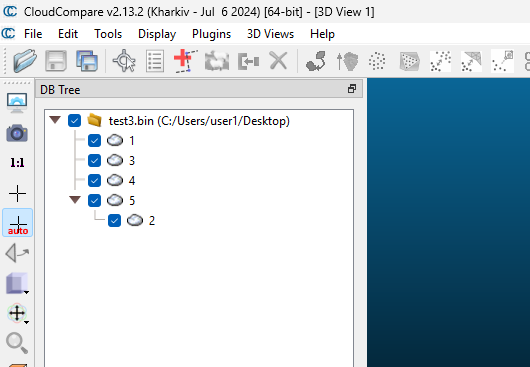530x367 pixels.
Task: Float the DB Tree panel
Action: [x=352, y=89]
